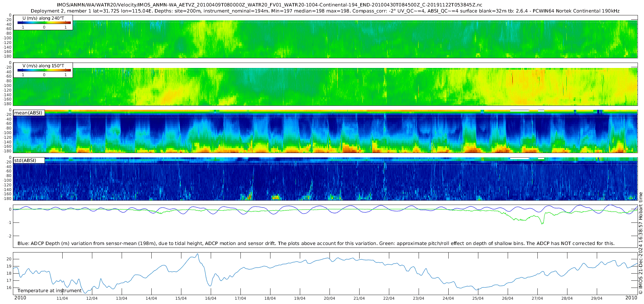
Task: Click the file path title text
Action: pos(269,5)
